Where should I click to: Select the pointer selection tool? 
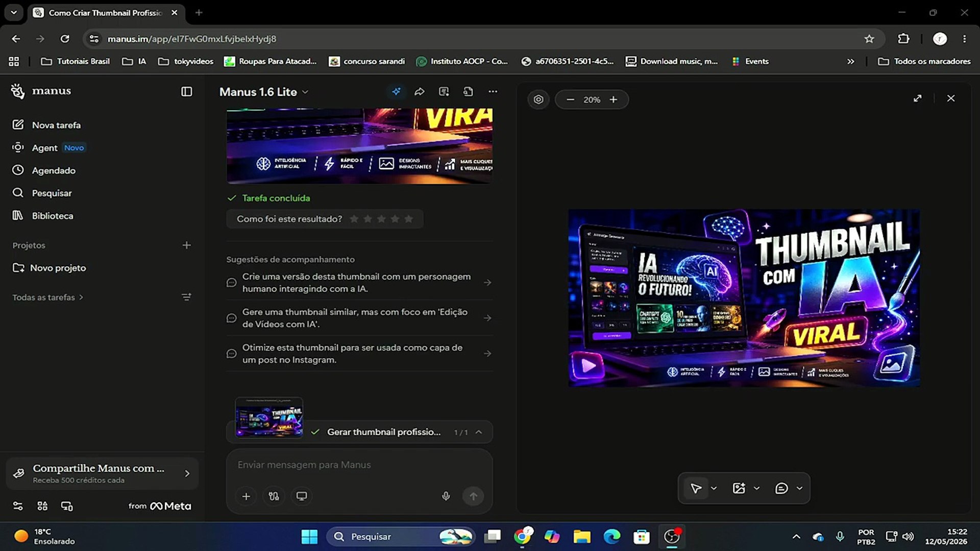tap(696, 488)
